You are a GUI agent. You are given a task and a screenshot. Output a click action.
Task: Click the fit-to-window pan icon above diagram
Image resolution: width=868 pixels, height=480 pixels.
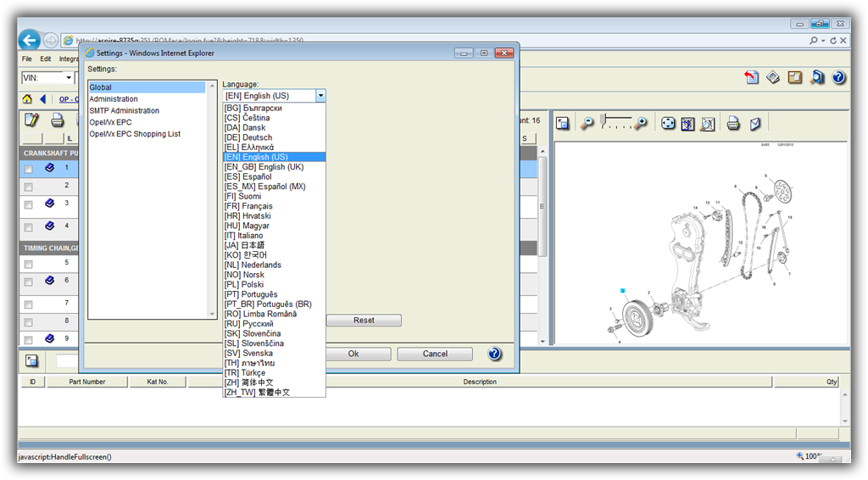668,124
